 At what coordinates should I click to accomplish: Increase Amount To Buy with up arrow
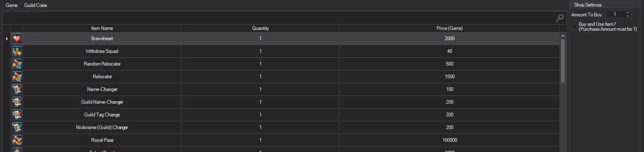click(x=628, y=13)
